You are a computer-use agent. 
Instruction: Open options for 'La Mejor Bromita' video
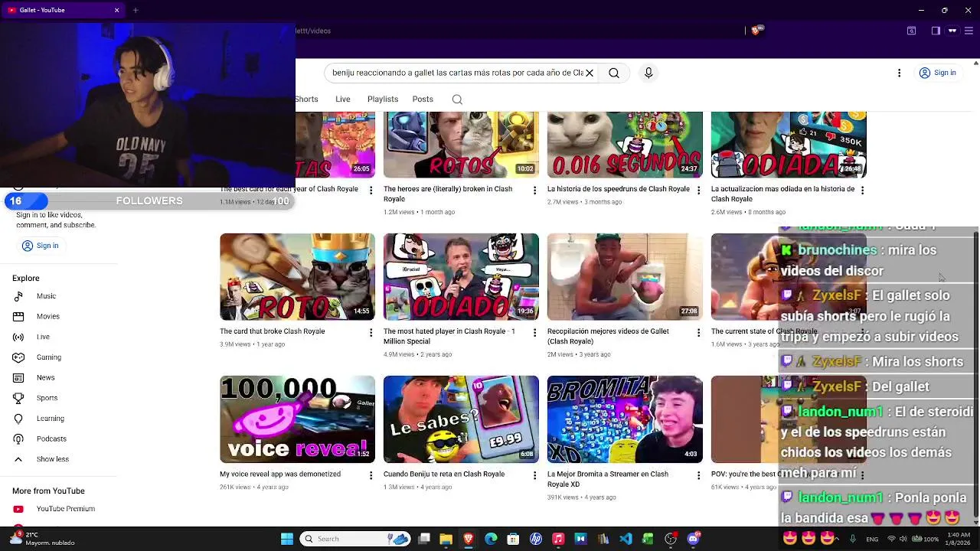698,475
